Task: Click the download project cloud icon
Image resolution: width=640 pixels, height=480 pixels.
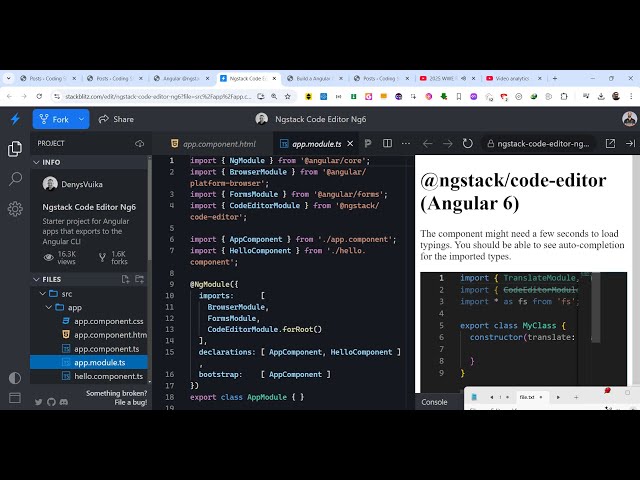Action: [139, 143]
